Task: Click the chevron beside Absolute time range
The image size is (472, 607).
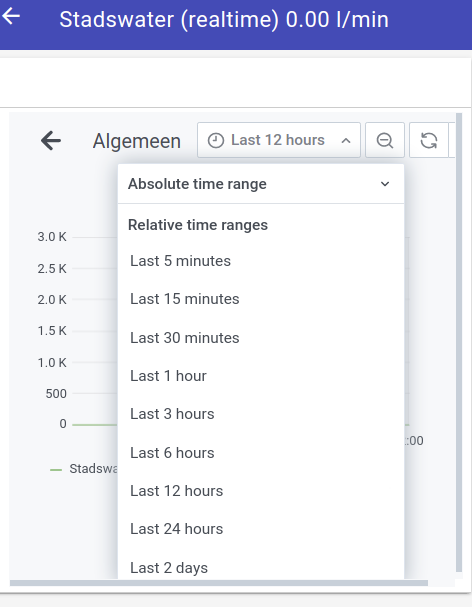Action: [x=385, y=184]
